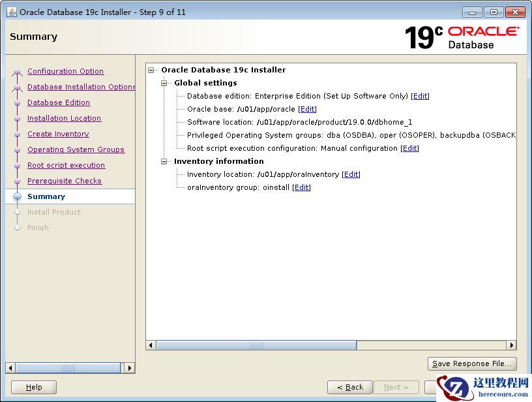Select the Software location row
The height and width of the screenshot is (402, 532).
(x=300, y=122)
